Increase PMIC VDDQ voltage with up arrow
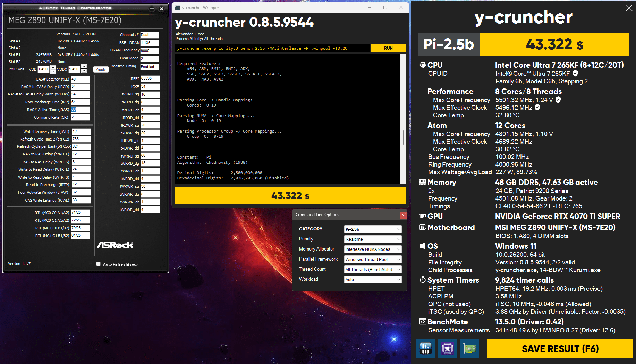 click(84, 67)
